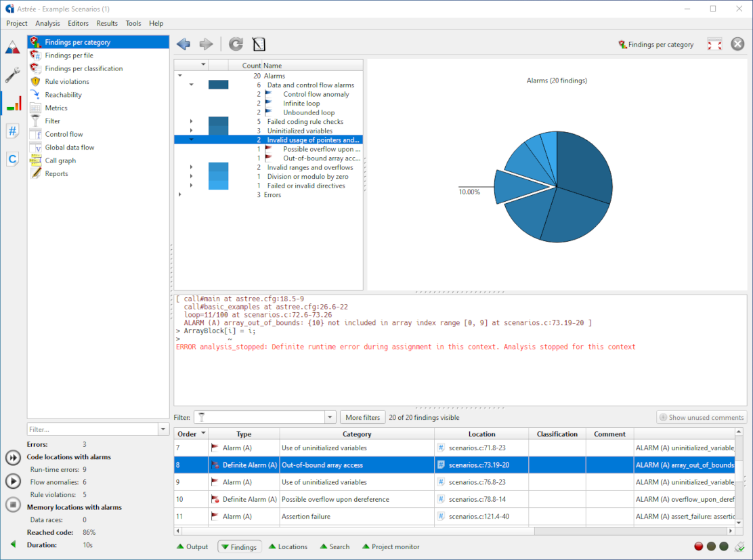This screenshot has height=560, width=753.
Task: Open Call graph view
Action: coord(98,160)
